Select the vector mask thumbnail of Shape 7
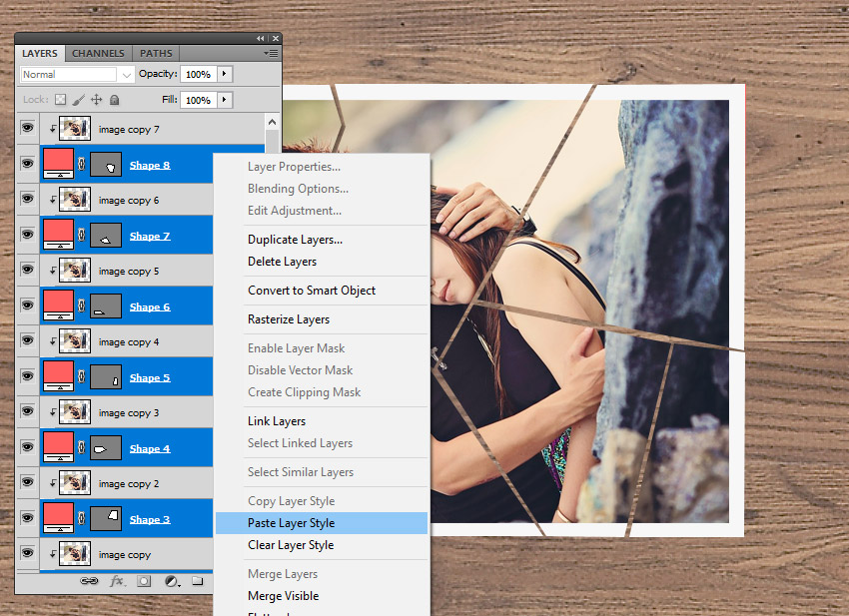Screen dimensions: 849x616 coord(106,235)
